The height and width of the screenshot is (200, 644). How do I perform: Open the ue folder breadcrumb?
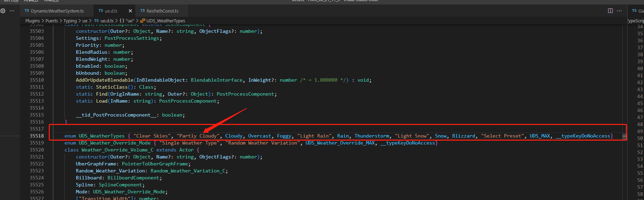click(85, 21)
